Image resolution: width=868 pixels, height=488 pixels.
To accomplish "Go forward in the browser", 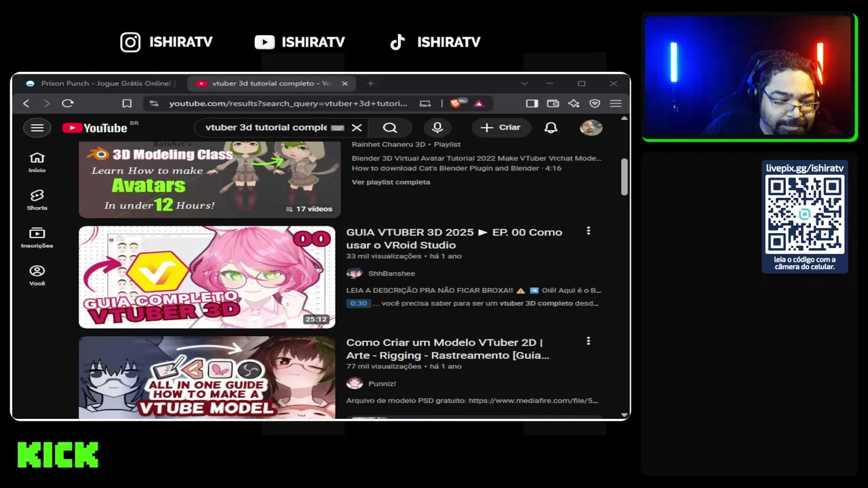I will pos(46,103).
